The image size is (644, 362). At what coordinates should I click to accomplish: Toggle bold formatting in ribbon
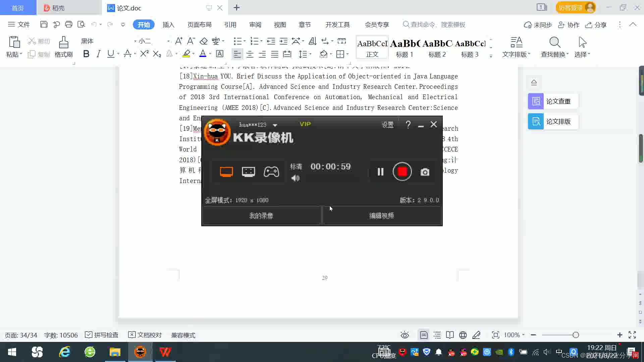click(x=86, y=54)
